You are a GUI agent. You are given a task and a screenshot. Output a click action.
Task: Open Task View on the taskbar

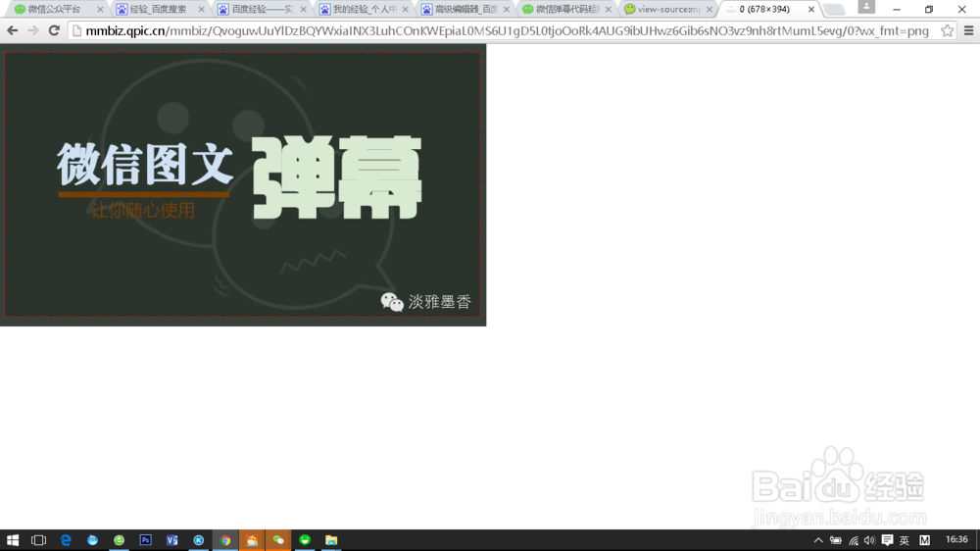tap(39, 540)
